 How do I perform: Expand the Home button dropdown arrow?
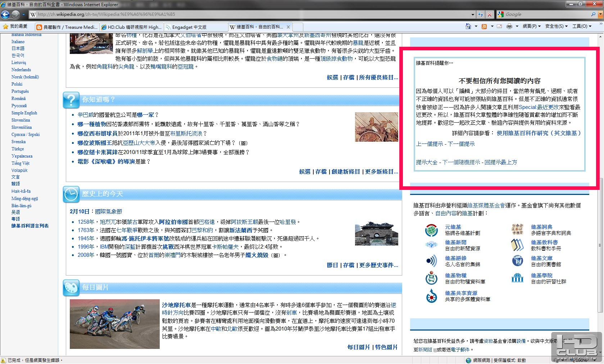tap(476, 26)
